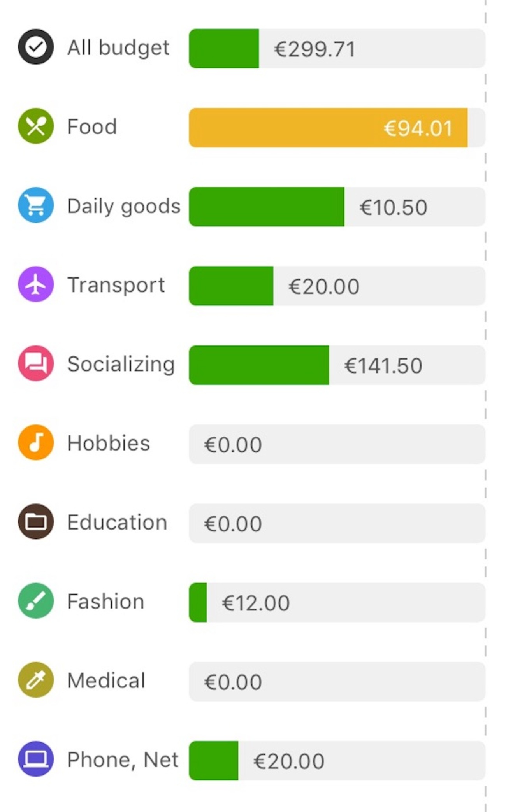Select the Transport category label
This screenshot has height=812, width=506.
(116, 285)
